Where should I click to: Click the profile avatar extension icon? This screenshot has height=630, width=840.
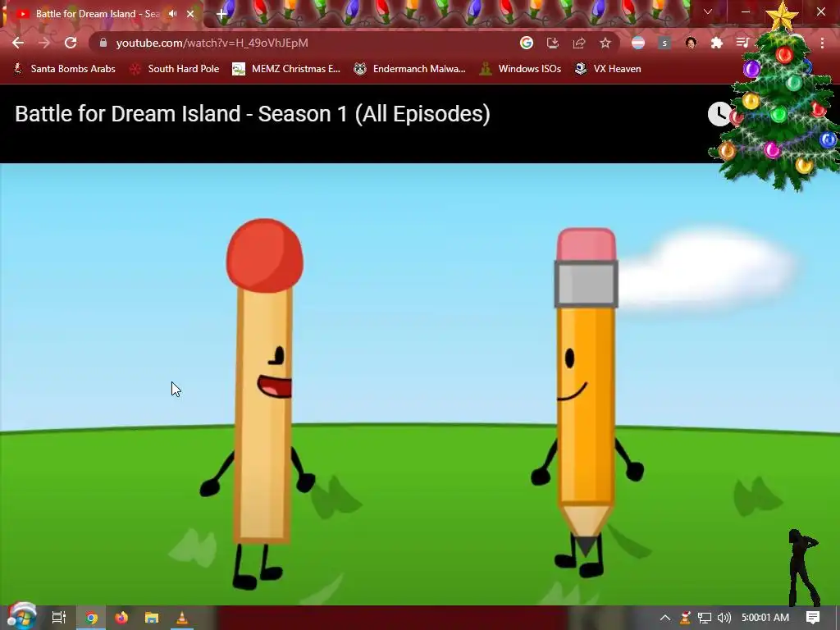(691, 43)
